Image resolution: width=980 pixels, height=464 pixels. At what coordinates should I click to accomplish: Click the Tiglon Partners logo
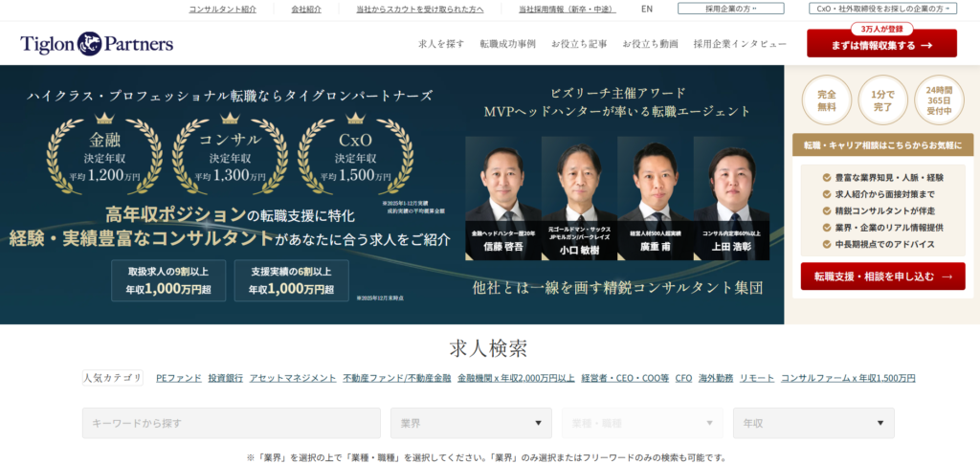(97, 44)
